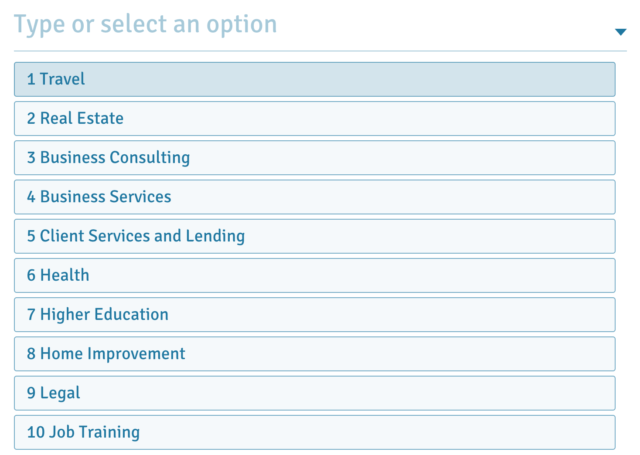Click the option numbered 6

pyautogui.click(x=314, y=275)
